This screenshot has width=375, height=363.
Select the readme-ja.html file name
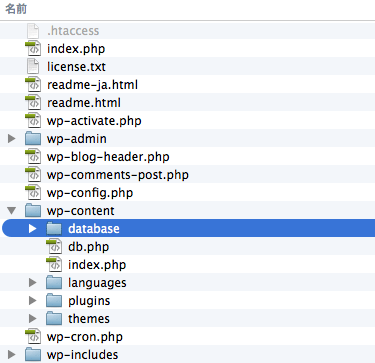[x=92, y=85]
